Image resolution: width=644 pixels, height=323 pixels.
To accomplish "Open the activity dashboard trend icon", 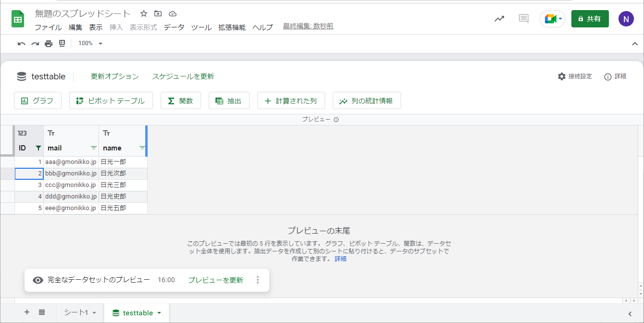I will (x=499, y=19).
